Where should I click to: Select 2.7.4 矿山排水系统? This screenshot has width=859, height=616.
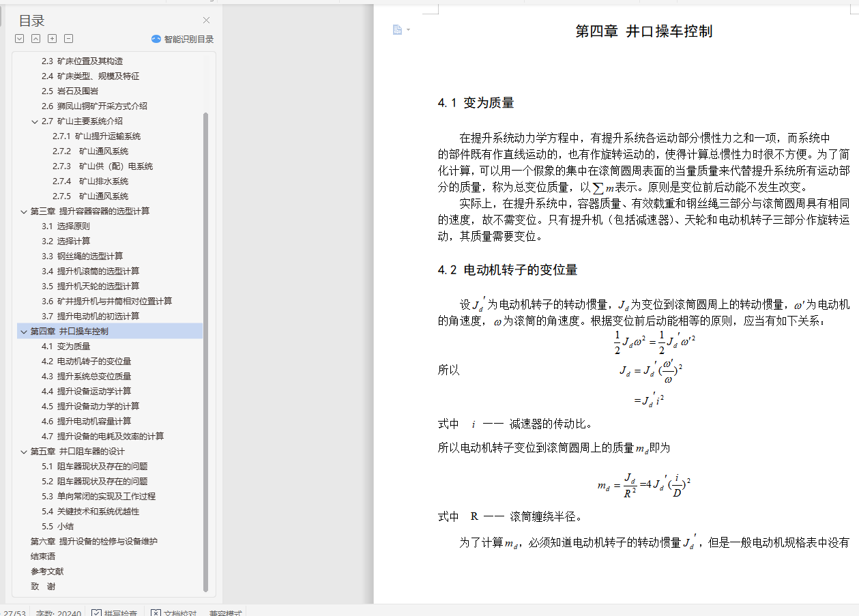[90, 181]
